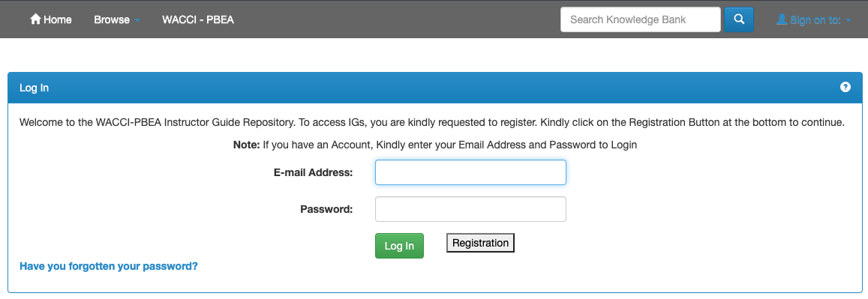Open the WACCI - PBEA menu item
Image resolution: width=868 pixels, height=299 pixels.
(197, 20)
